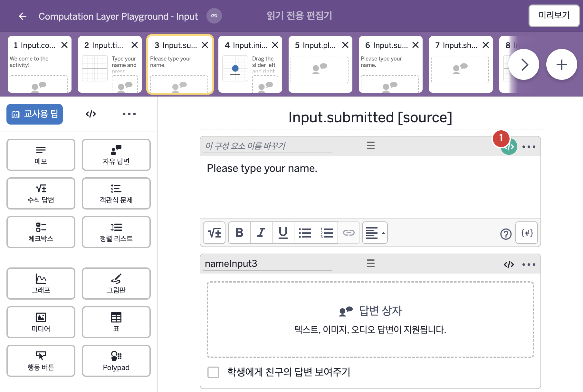Image resolution: width=583 pixels, height=392 pixels.
Task: Add a 미디어 media component
Action: pos(41,322)
